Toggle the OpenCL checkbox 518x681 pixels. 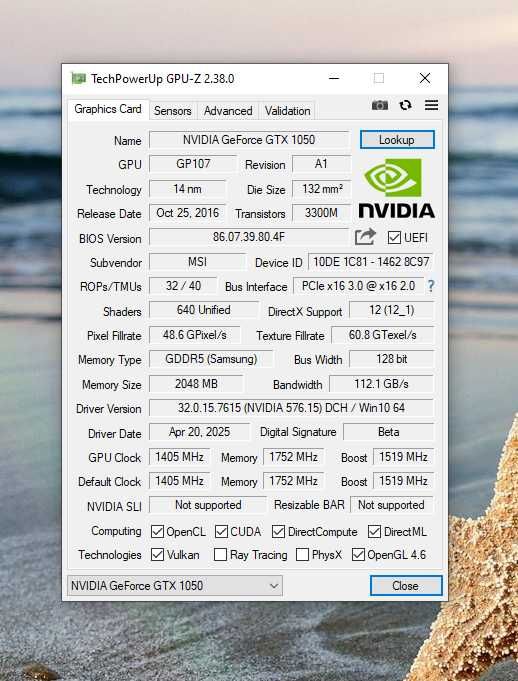[x=157, y=531]
